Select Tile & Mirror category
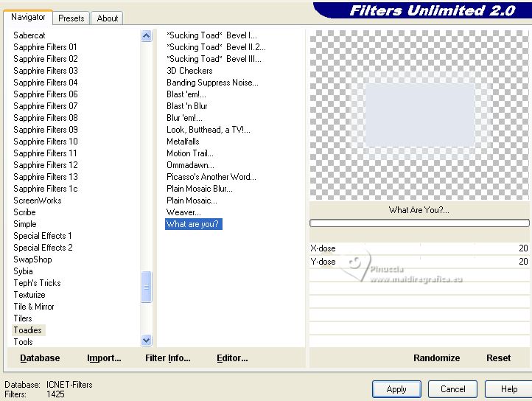This screenshot has height=401, width=532. coord(34,307)
